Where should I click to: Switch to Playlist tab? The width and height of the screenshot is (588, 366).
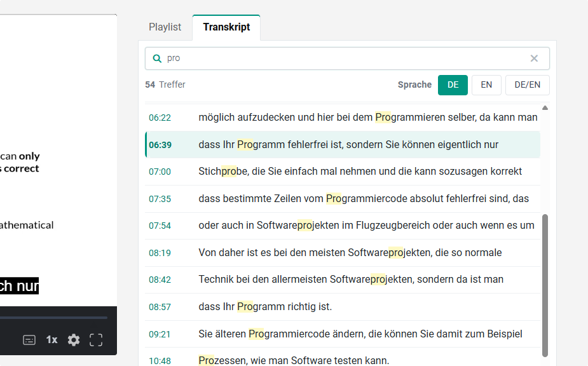click(x=165, y=27)
